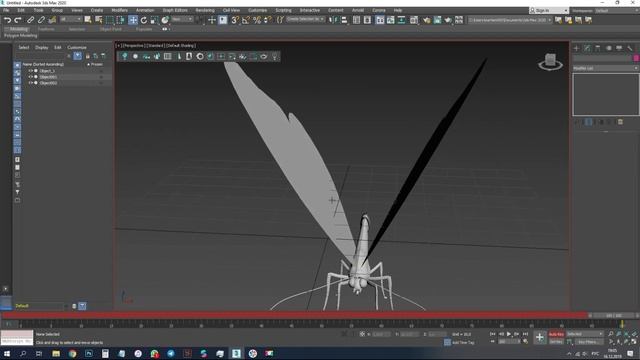This screenshot has height=360, width=640.
Task: Open the Motion panel tab
Action: pos(609,48)
